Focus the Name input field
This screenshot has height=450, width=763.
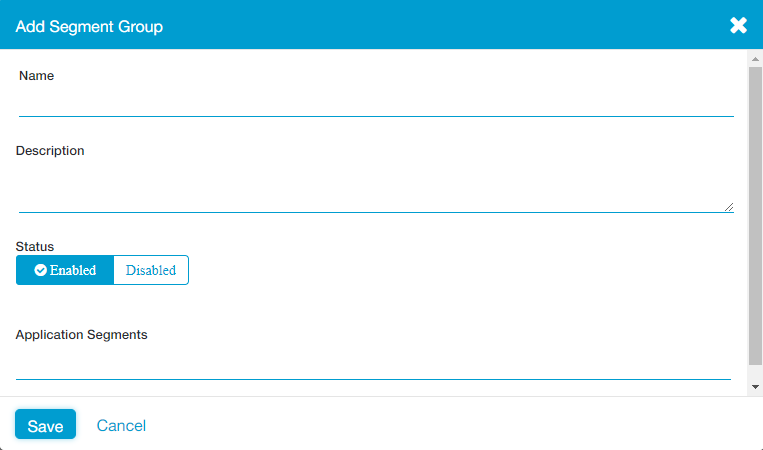376,103
